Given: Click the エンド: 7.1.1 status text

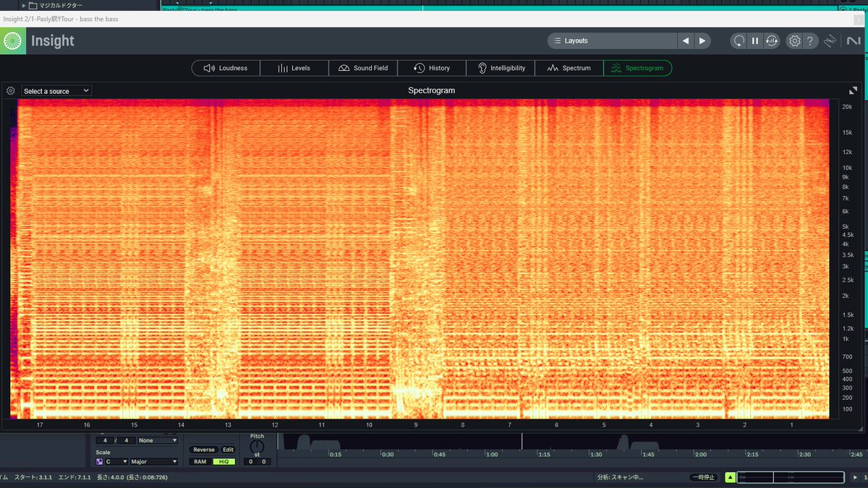Looking at the screenshot, I should point(75,477).
